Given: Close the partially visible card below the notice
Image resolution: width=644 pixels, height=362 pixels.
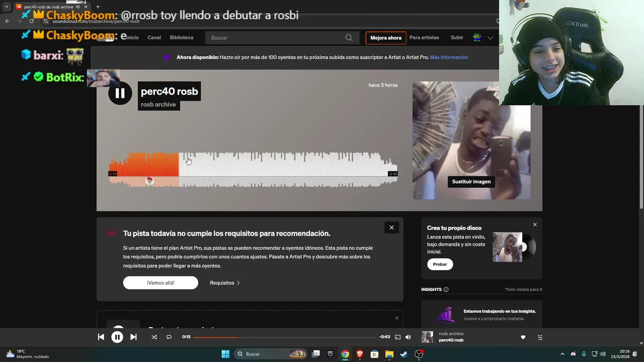Looking at the screenshot, I should click(396, 318).
